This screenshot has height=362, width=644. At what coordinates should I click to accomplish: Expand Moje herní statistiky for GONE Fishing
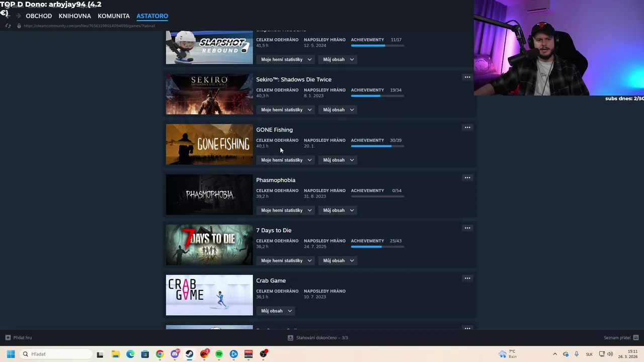286,160
